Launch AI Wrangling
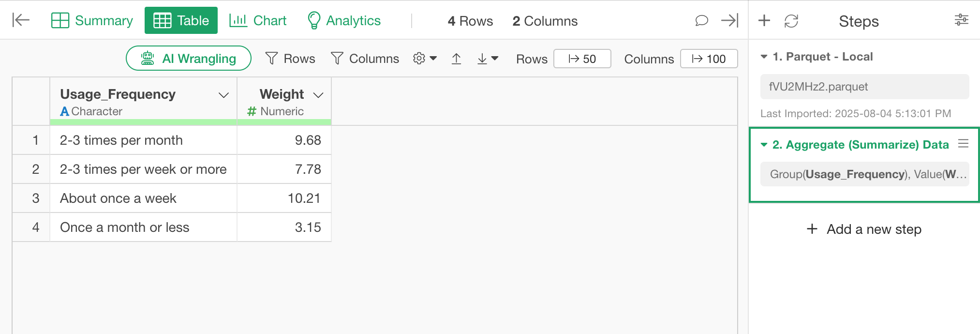Screen dimensions: 980x334 pyautogui.click(x=189, y=58)
